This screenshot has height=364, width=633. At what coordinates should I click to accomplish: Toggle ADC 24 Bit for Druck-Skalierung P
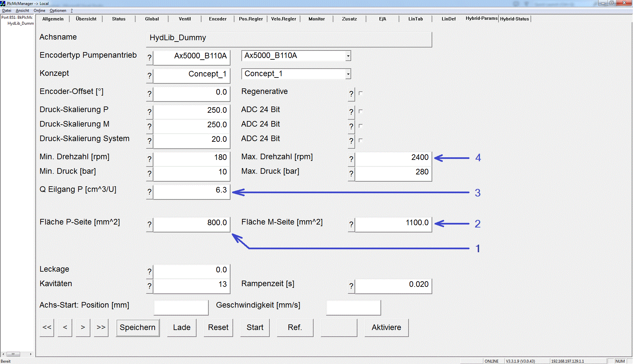[361, 111]
